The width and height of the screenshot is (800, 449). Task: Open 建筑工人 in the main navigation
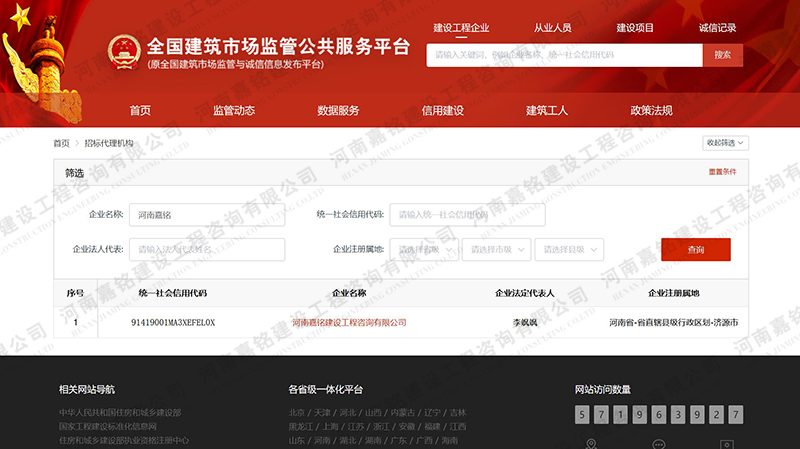[547, 110]
